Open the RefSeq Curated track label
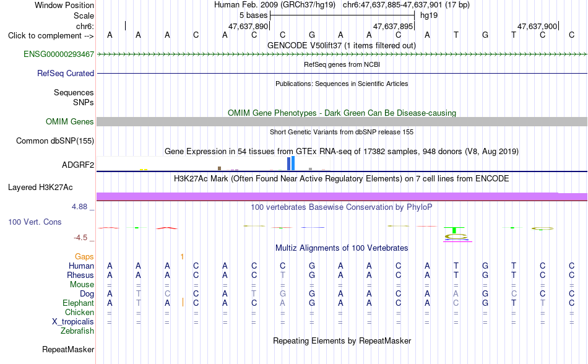Screen dimensions: 588x364 65,74
